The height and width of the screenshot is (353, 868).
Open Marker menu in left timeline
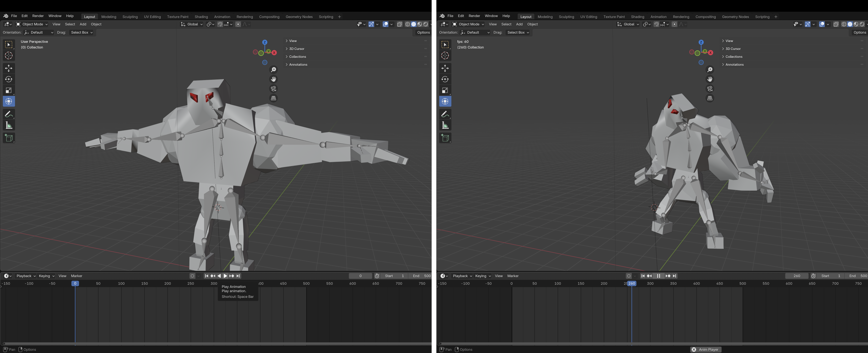pyautogui.click(x=76, y=276)
